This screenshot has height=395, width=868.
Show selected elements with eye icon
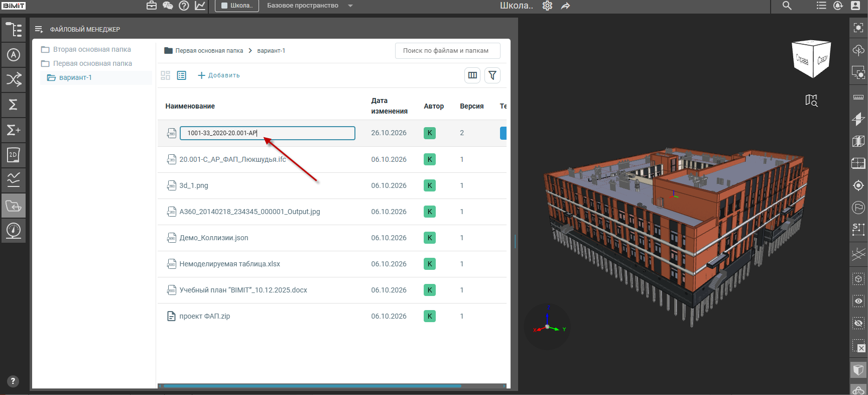858,301
